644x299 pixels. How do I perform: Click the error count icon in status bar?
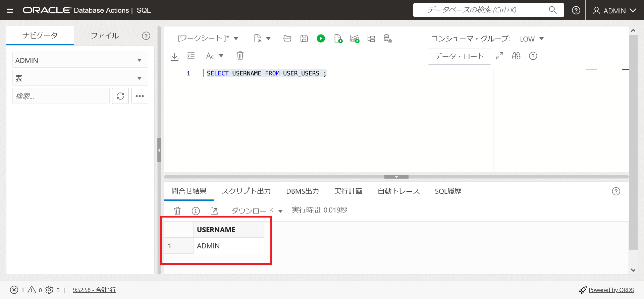(14, 290)
